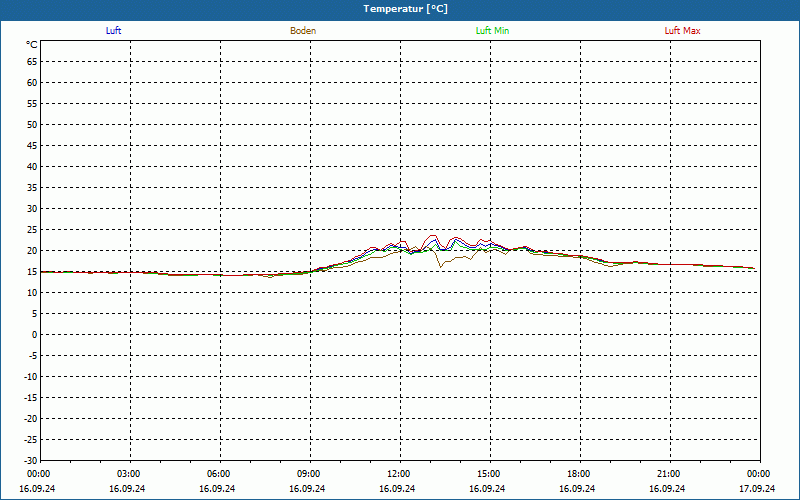Click the brown Boden legend label
The height and width of the screenshot is (500, 800).
pos(303,31)
